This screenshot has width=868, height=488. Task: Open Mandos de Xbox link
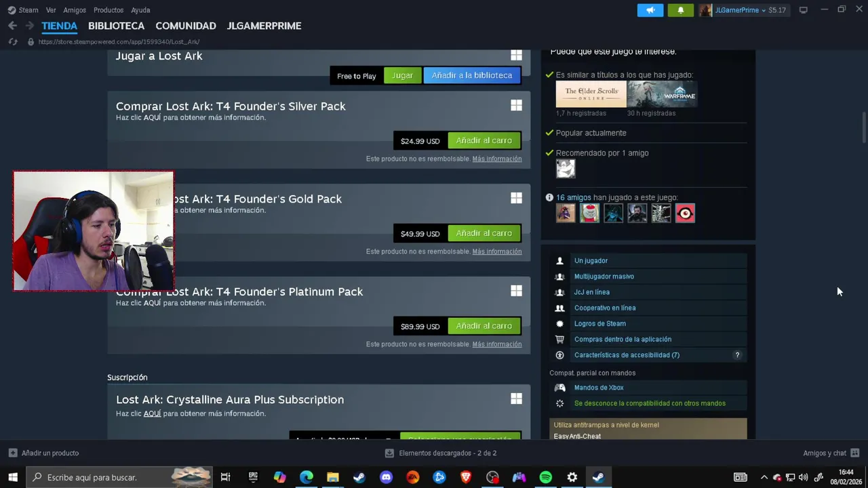pos(599,388)
